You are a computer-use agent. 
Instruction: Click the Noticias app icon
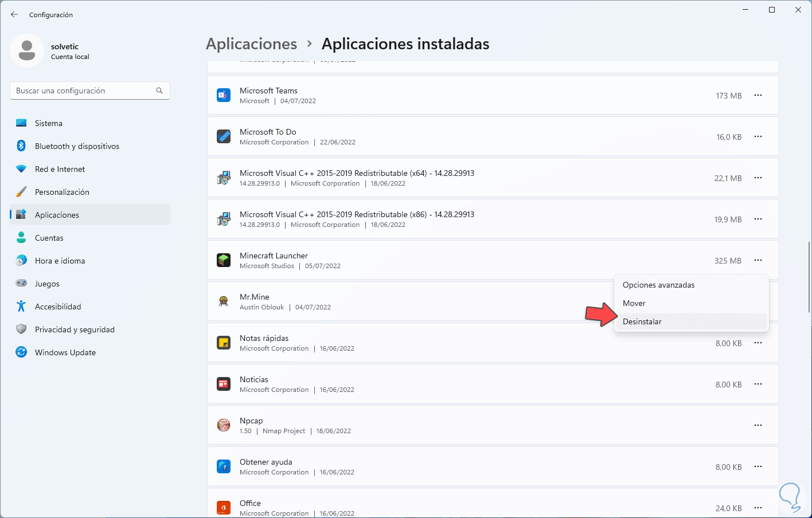point(224,384)
